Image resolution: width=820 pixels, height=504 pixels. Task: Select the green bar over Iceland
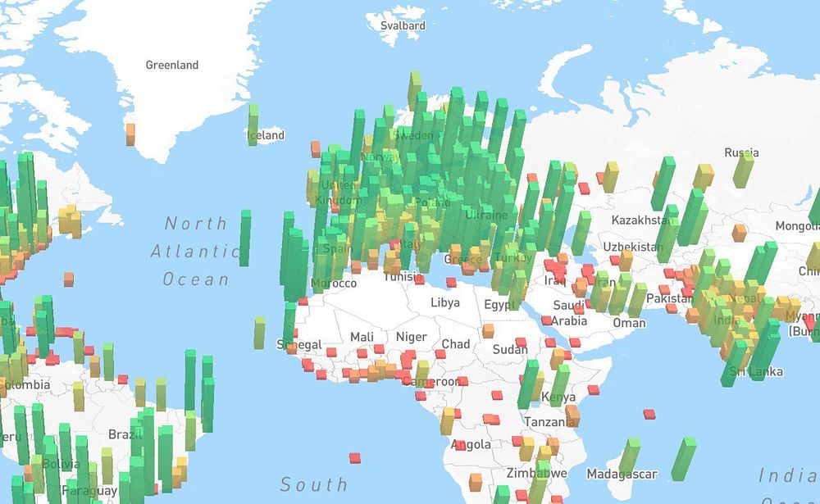[x=253, y=125]
